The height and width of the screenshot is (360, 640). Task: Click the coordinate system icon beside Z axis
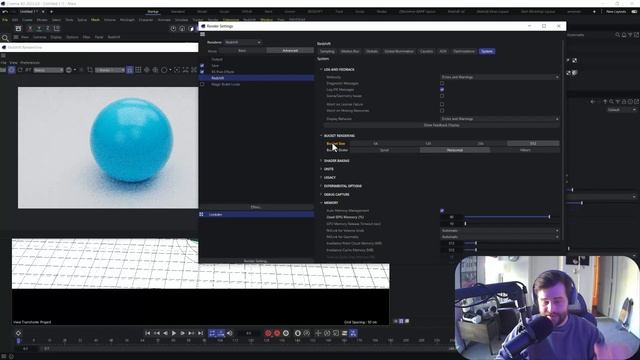(x=57, y=28)
